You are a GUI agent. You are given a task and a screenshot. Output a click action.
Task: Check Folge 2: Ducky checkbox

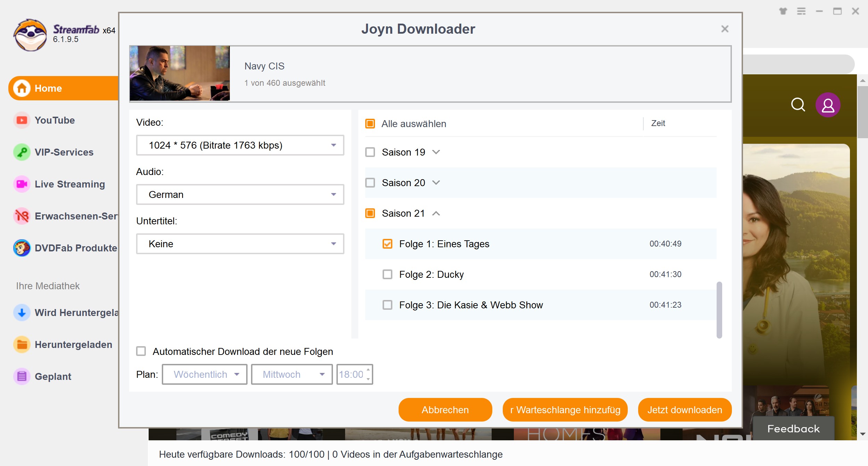[387, 274]
